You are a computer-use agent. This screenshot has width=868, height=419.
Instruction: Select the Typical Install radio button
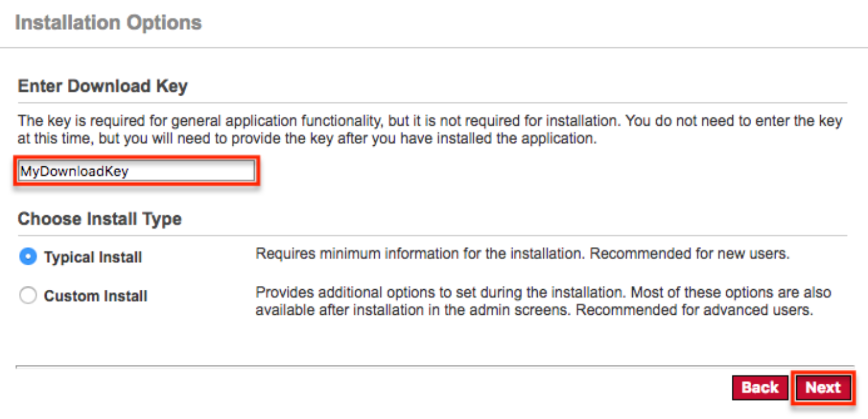click(x=28, y=257)
